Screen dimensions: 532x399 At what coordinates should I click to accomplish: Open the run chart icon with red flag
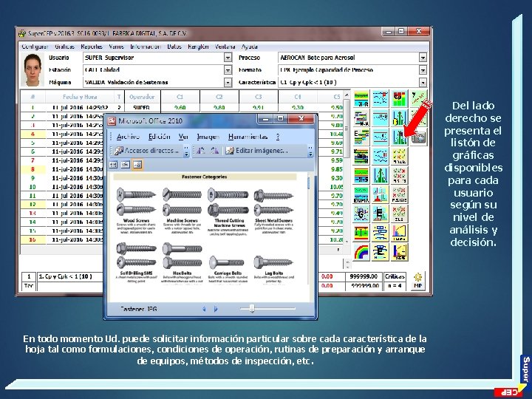coord(381,99)
